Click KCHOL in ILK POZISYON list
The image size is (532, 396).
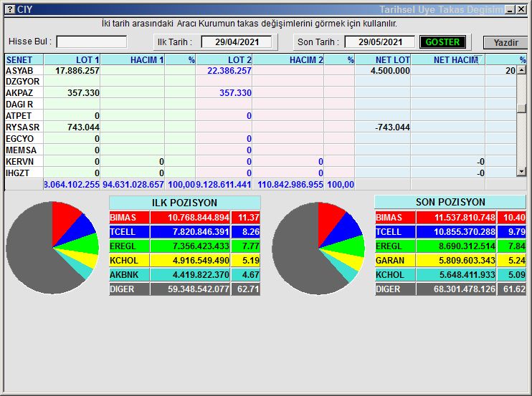(129, 260)
